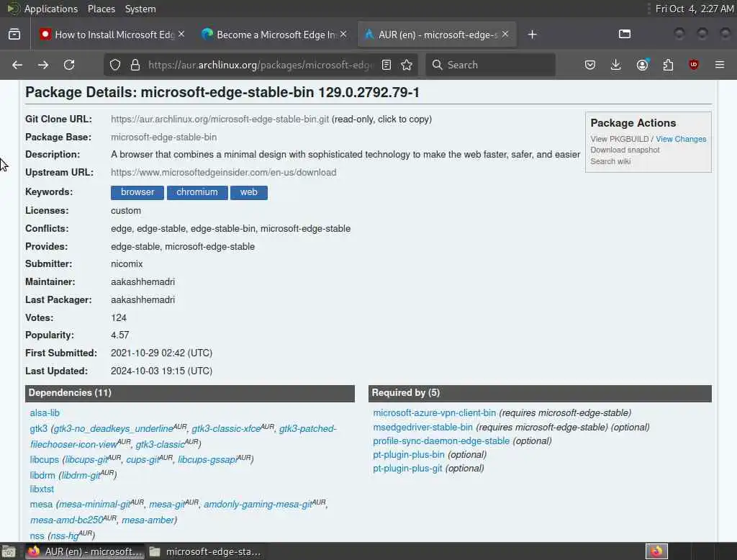Viewport: 737px width, 560px height.
Task: Open gtk3 dependency link
Action: (x=39, y=429)
